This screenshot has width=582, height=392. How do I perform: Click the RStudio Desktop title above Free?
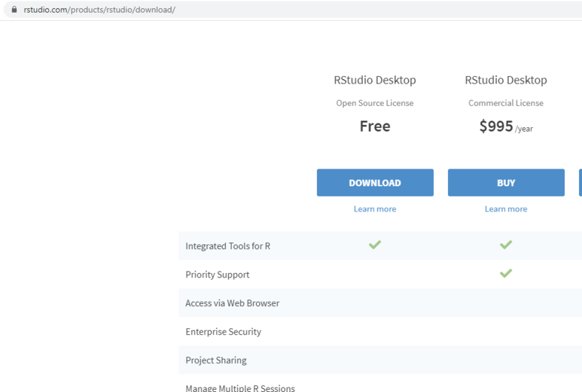point(375,80)
